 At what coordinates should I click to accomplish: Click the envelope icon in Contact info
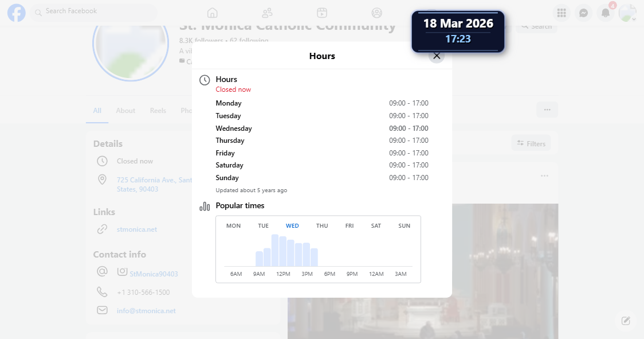pyautogui.click(x=102, y=310)
